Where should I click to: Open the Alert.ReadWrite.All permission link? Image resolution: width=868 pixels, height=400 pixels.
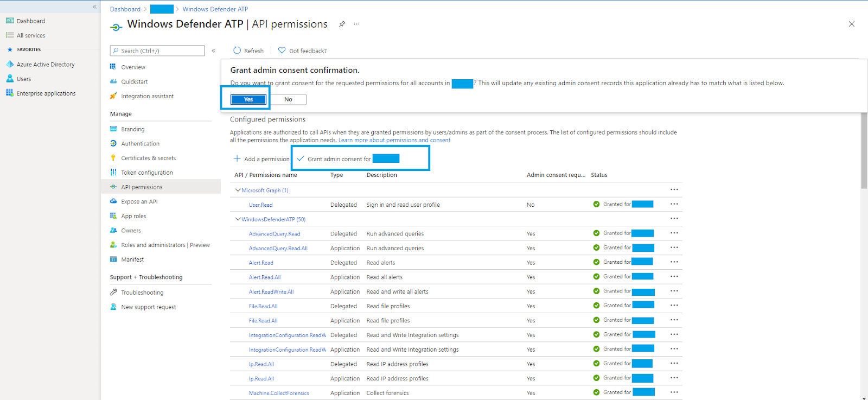point(271,292)
